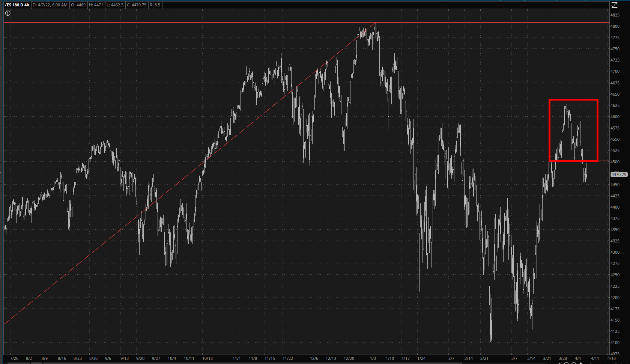The height and width of the screenshot is (364, 630).
Task: Click the price-scale auto-fit icon at top right
Action: 614,5
